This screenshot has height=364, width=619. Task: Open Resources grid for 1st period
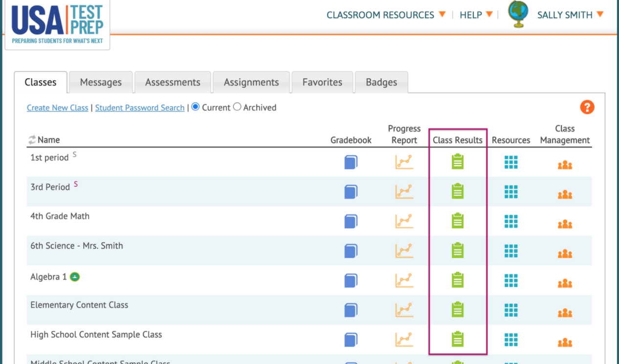click(x=511, y=162)
